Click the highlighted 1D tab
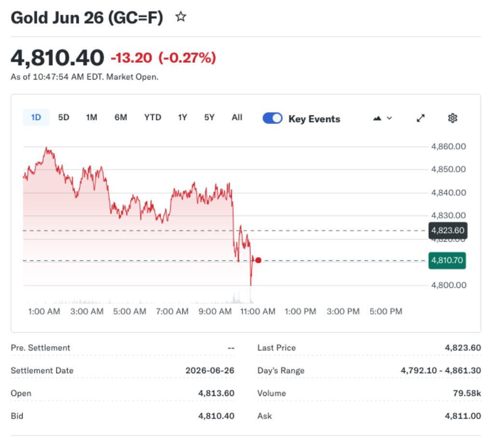 click(x=36, y=117)
